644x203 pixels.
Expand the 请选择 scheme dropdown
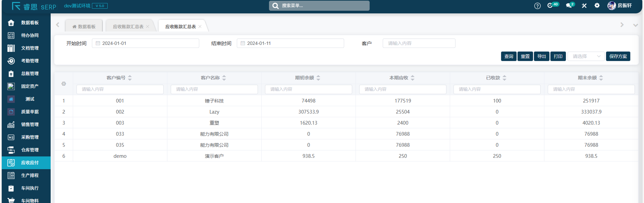pyautogui.click(x=586, y=56)
